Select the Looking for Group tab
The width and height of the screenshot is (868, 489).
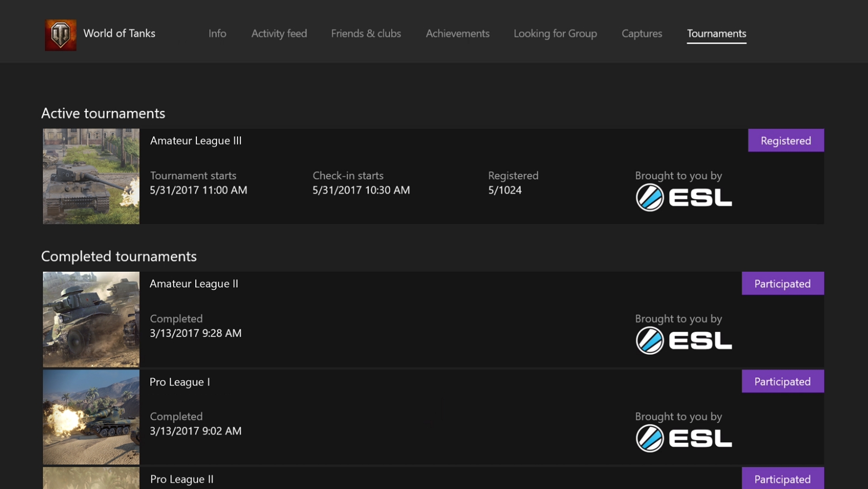555,33
